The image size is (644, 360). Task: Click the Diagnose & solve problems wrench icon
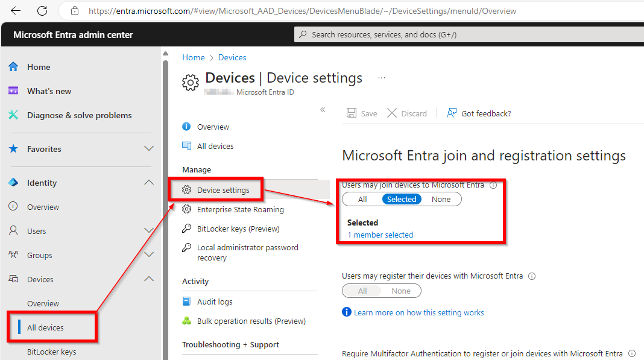coord(13,115)
